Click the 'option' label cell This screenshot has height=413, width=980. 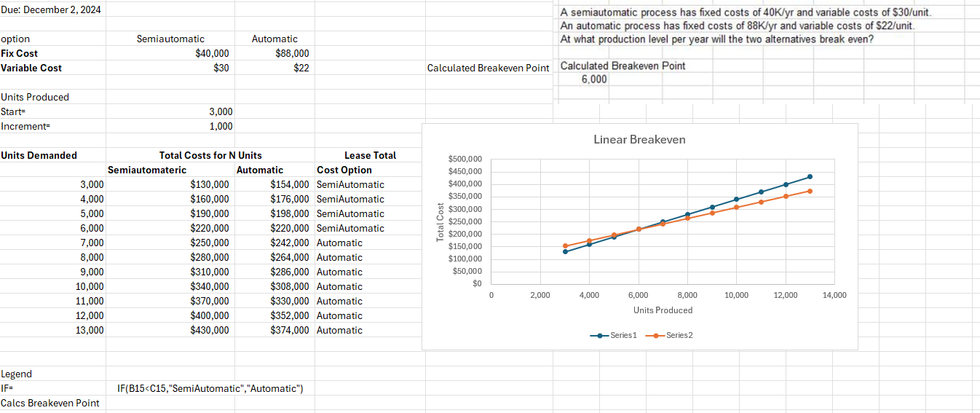click(x=16, y=39)
